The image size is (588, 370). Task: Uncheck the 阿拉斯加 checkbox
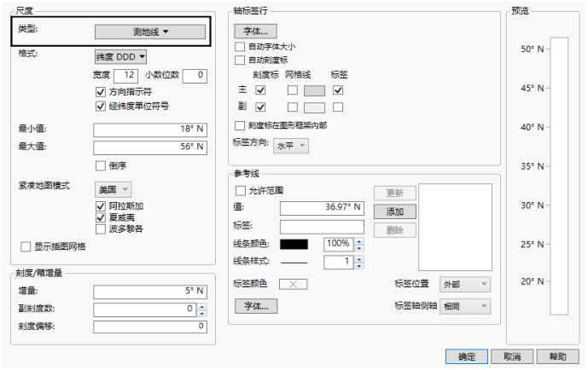pyautogui.click(x=101, y=206)
